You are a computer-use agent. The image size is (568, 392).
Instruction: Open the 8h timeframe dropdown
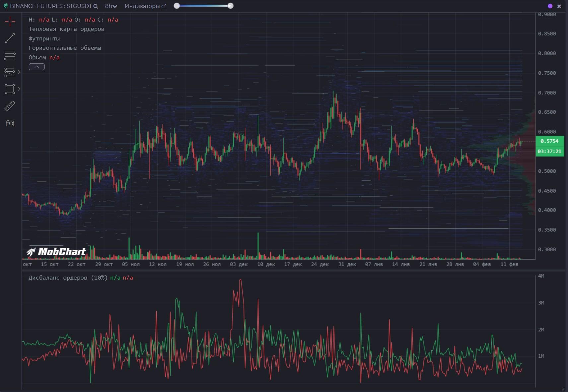pyautogui.click(x=111, y=6)
